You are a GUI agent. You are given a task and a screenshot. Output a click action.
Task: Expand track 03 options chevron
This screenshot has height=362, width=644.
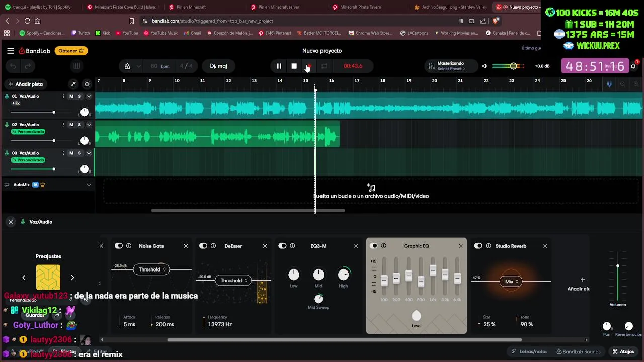[x=89, y=153]
